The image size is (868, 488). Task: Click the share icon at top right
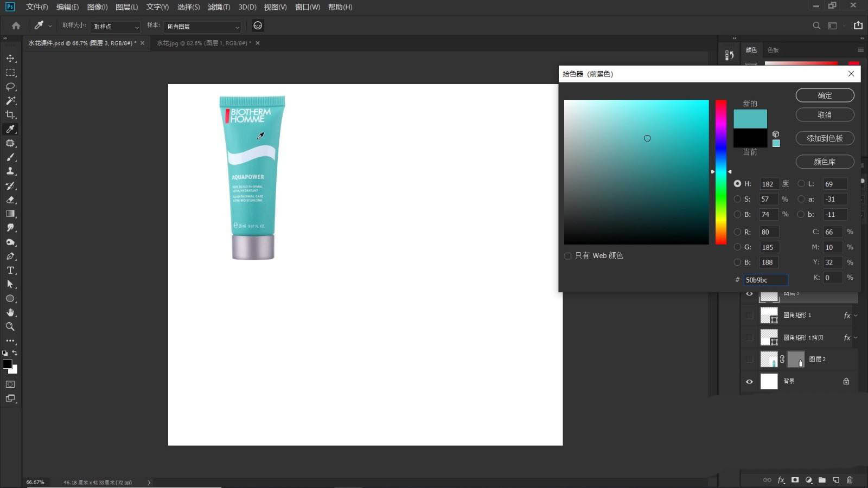click(858, 25)
